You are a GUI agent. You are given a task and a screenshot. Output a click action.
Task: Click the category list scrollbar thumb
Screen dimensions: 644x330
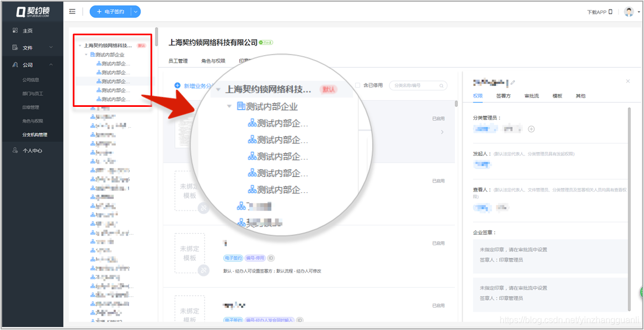coord(457,104)
